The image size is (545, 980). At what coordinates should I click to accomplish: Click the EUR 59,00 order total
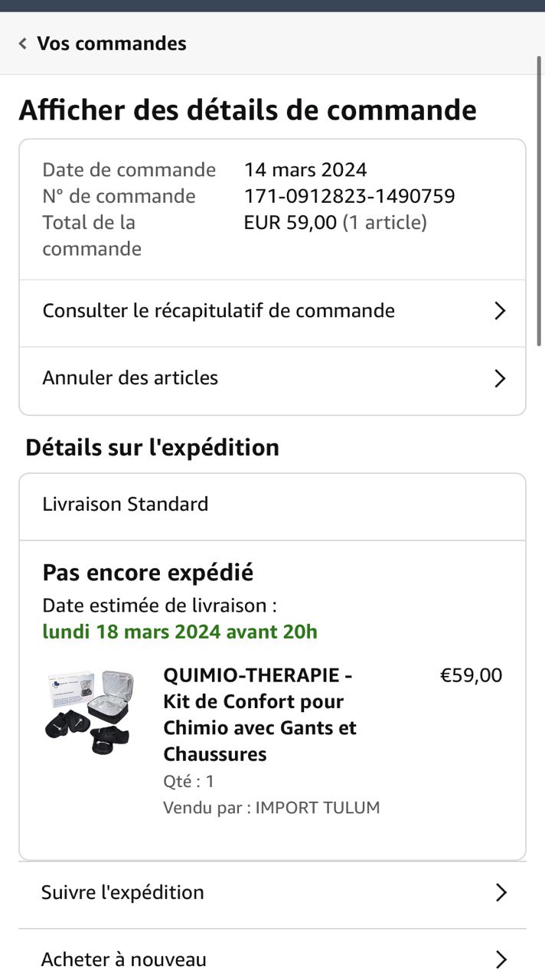pyautogui.click(x=290, y=223)
